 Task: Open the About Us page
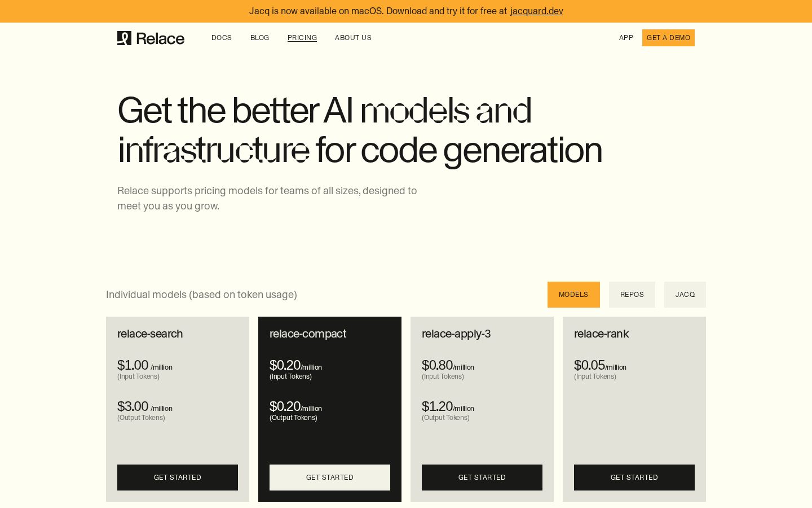click(353, 38)
